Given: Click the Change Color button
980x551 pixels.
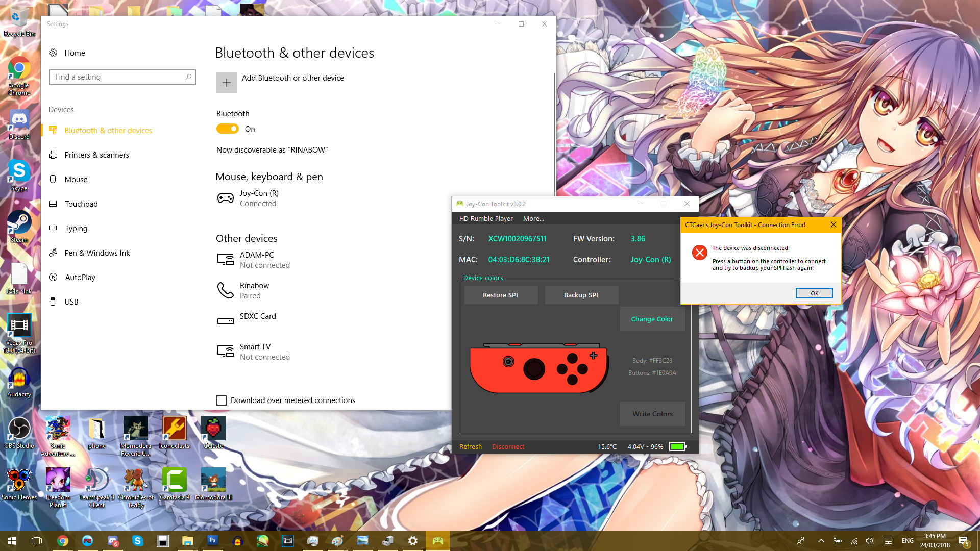Looking at the screenshot, I should pos(652,319).
